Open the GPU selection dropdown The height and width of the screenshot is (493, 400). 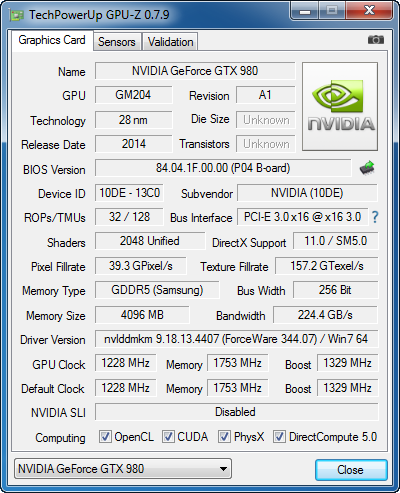[123, 469]
